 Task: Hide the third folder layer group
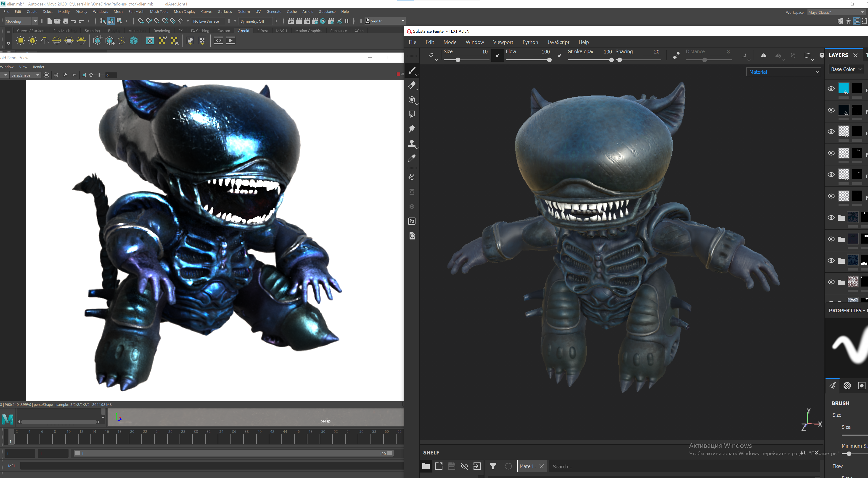click(831, 260)
